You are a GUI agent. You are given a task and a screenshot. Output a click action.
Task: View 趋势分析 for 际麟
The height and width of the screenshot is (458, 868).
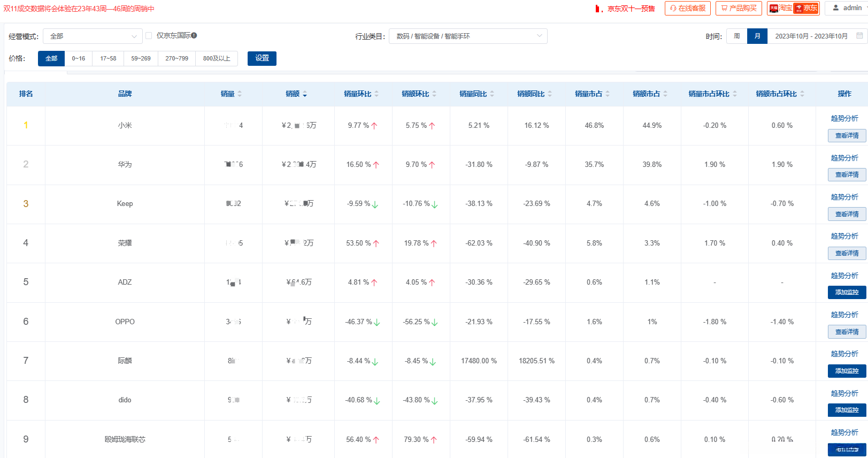[844, 354]
